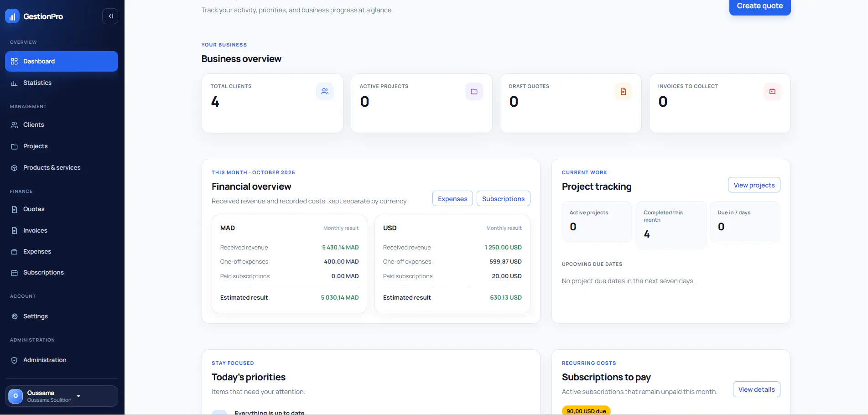
Task: Go to Clients in the sidebar
Action: pyautogui.click(x=62, y=125)
